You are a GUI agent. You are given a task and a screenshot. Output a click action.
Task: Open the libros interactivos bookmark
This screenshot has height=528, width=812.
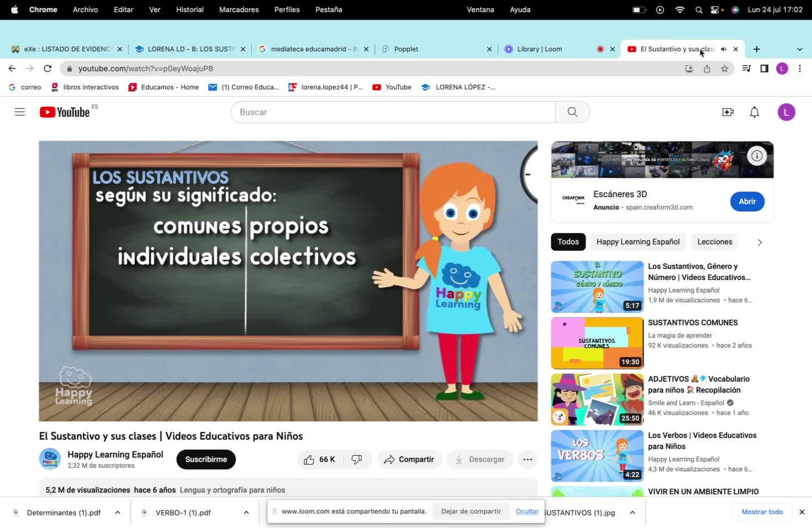(x=85, y=87)
